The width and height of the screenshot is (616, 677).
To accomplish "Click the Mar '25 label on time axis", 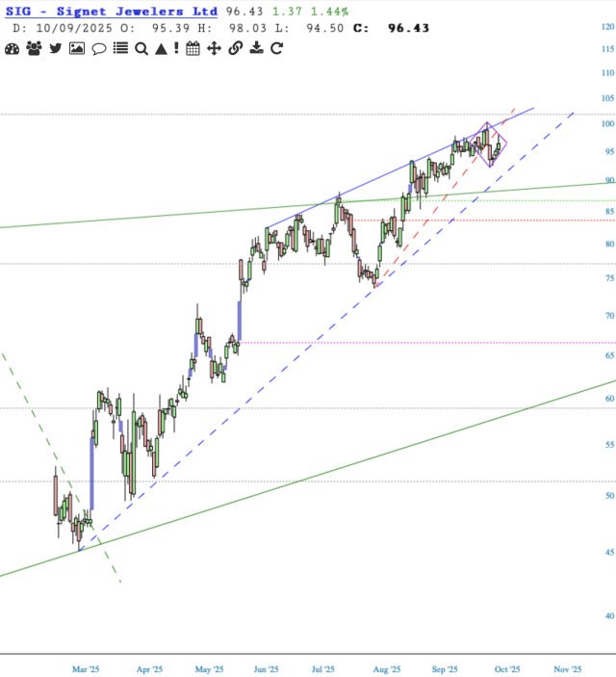I will (x=87, y=668).
